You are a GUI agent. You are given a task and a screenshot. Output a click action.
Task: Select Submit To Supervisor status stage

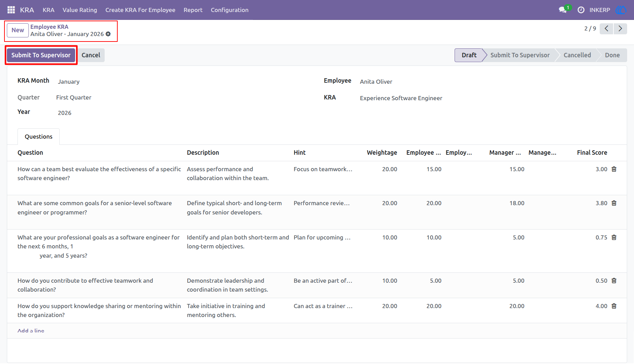(x=520, y=55)
